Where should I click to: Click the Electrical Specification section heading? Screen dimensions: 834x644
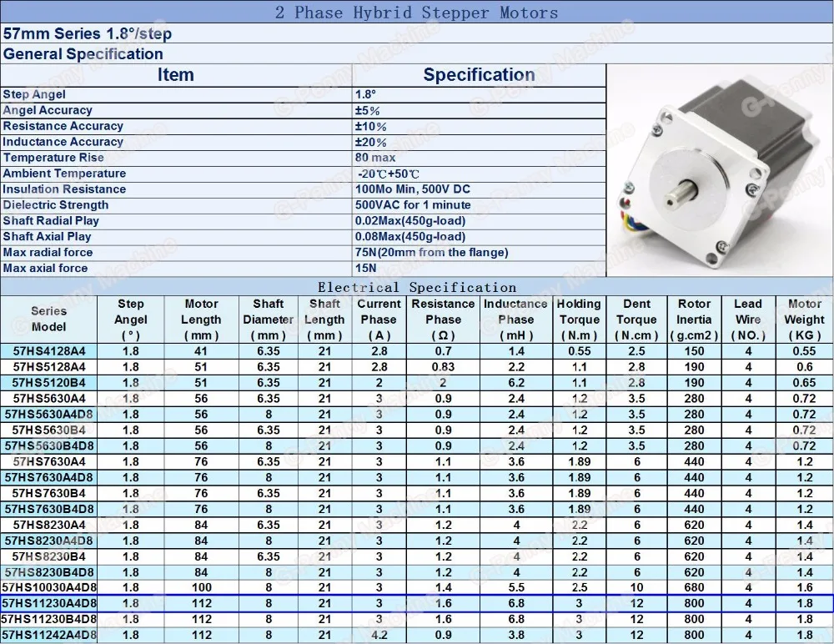pos(417,288)
